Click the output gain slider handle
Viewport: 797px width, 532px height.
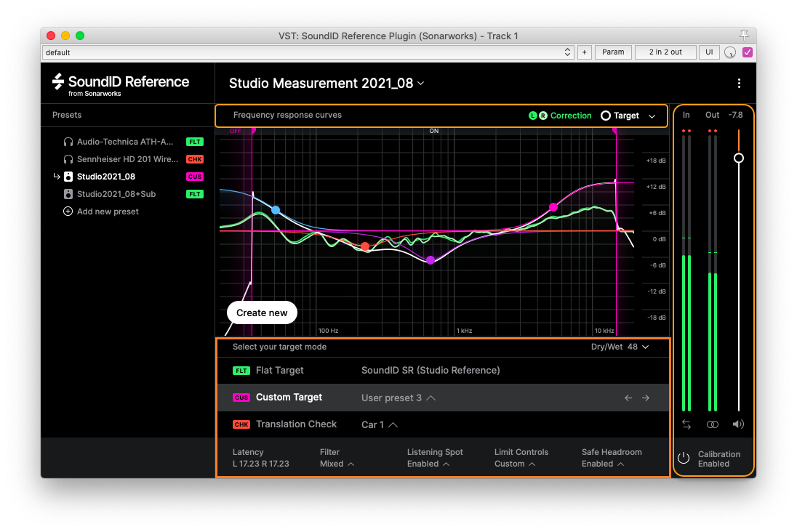(739, 158)
